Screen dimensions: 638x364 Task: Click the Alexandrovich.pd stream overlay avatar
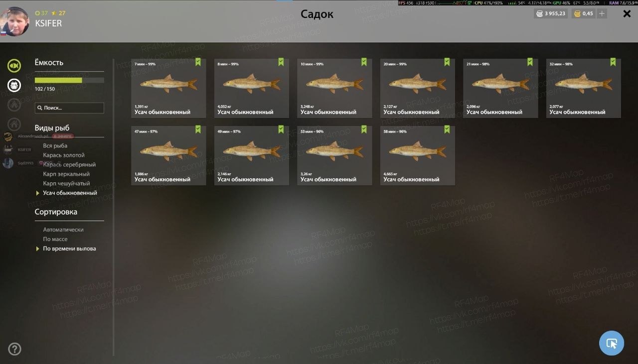click(x=8, y=136)
